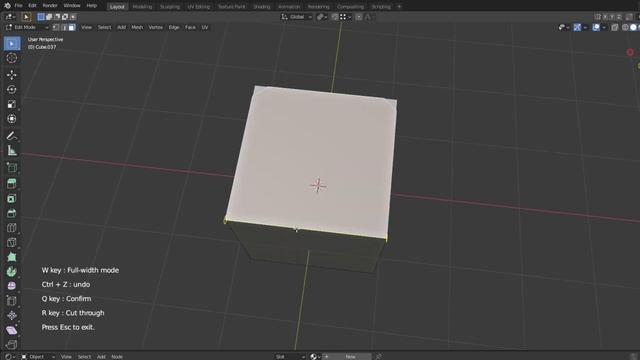Select the Add Cube tool
This screenshot has height=360, width=640.
[x=12, y=167]
